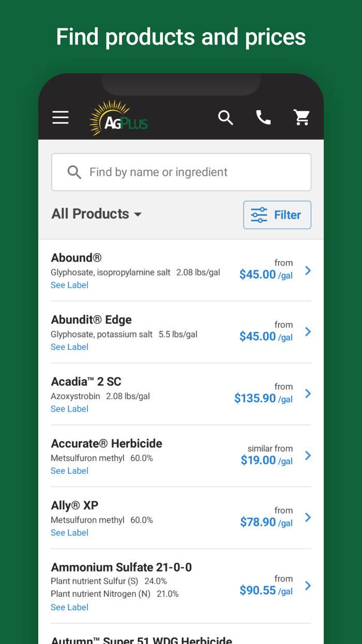View the label for Abundit Edge

click(69, 346)
